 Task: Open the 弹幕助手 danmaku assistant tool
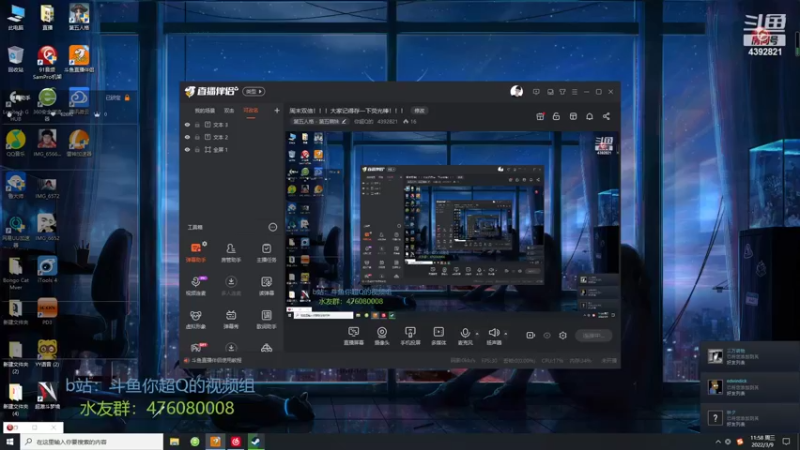[195, 253]
